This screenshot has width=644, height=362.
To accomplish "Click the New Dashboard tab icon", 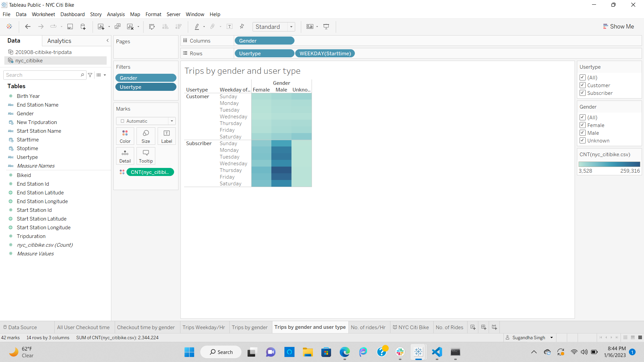I will coord(484,327).
